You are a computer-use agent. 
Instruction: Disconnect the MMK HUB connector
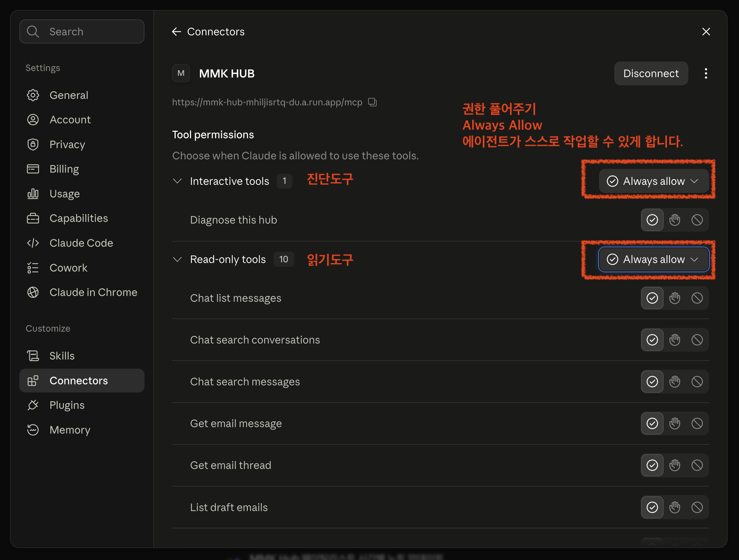point(651,73)
